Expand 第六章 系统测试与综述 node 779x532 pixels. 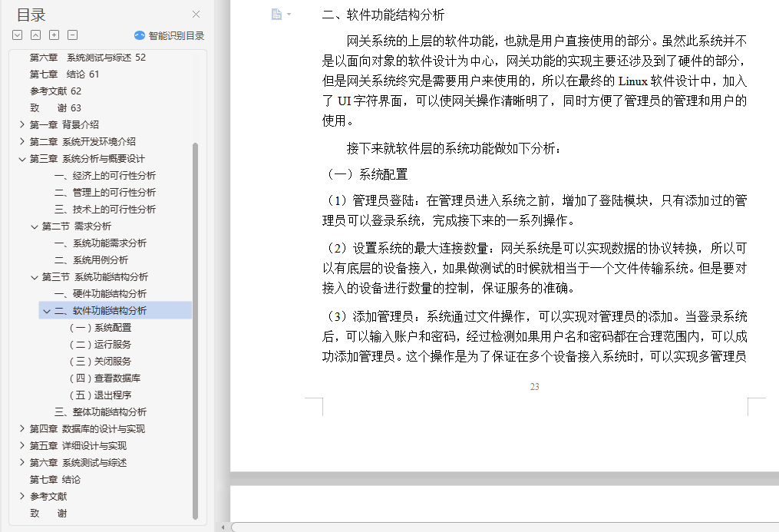pos(21,462)
